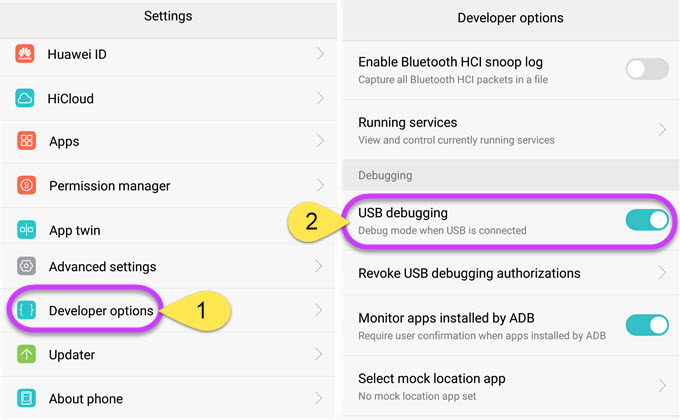Enable Bluetooth HCI snoop log switch

(646, 69)
